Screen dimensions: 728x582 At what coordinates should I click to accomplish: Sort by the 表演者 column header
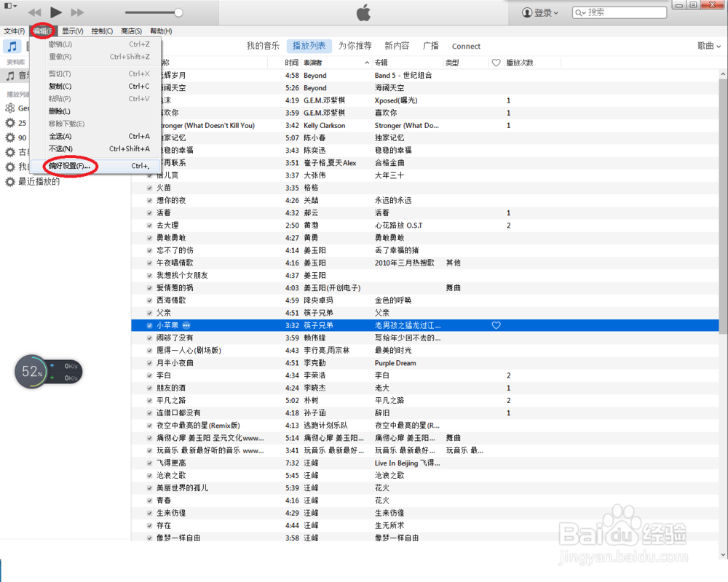pyautogui.click(x=336, y=63)
